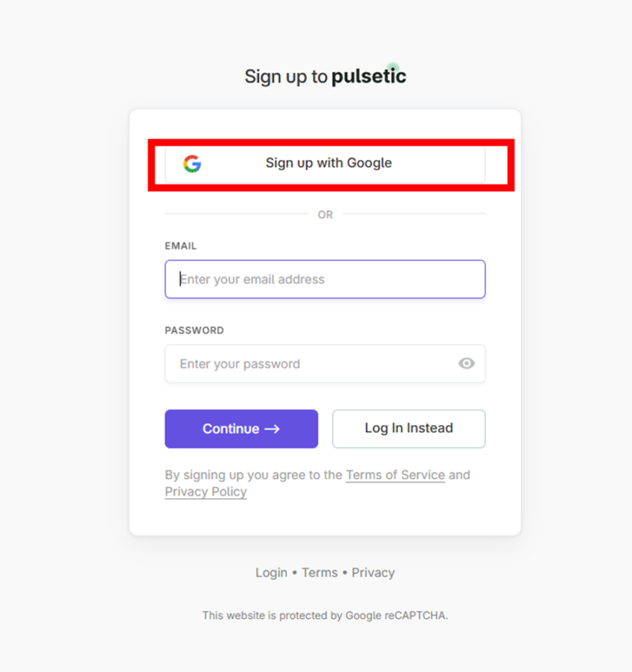The width and height of the screenshot is (632, 672).
Task: Click the OR divider text
Action: 325,215
